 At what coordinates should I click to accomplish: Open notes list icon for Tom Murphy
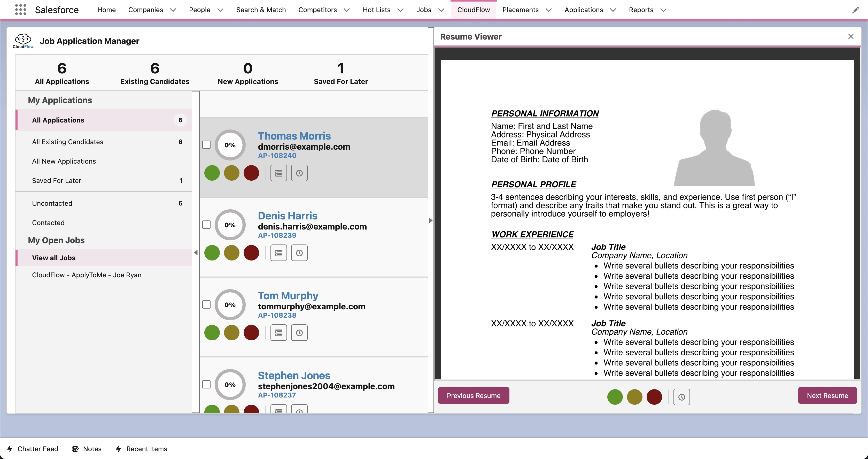point(278,333)
